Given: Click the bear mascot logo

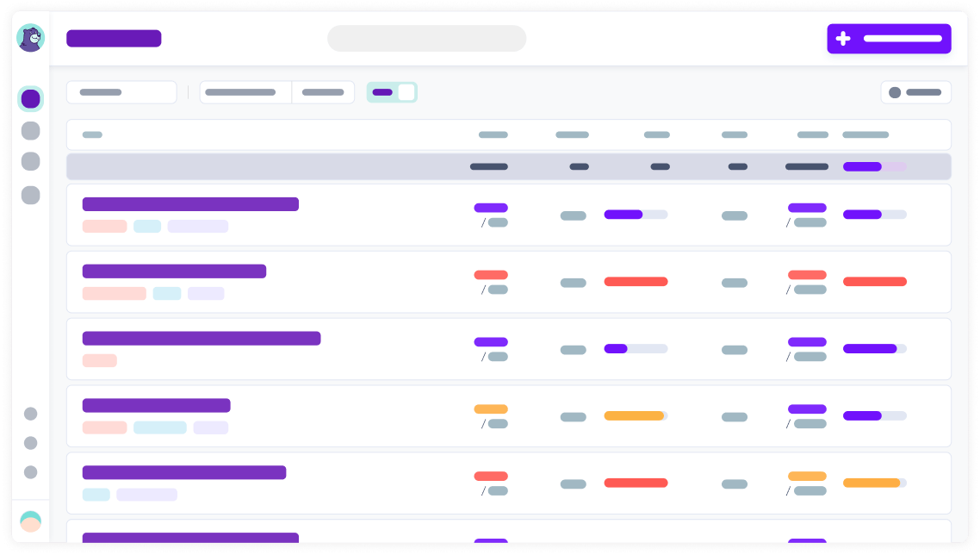Looking at the screenshot, I should click(x=30, y=38).
